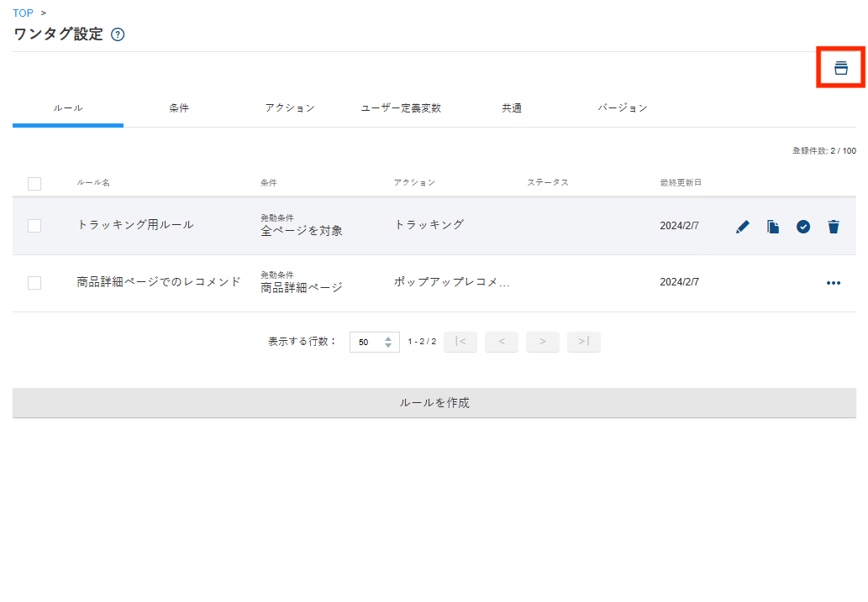Jump to first page with |< button
Viewport: 868px width, 602px height.
(460, 342)
